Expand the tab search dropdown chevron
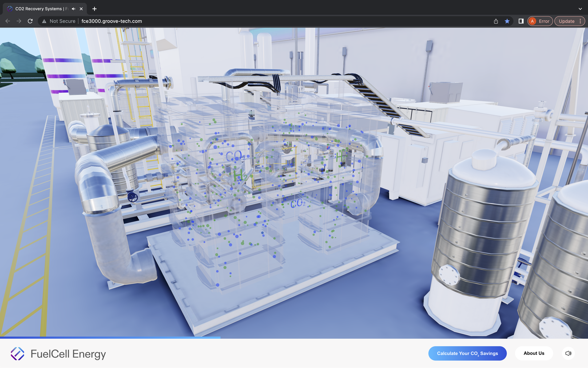This screenshot has width=588, height=368. point(580,9)
